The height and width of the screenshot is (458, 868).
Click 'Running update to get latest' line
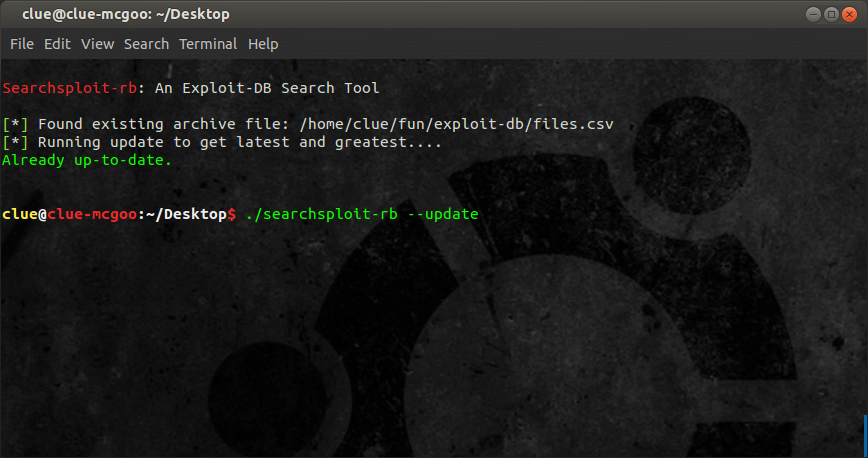pos(222,142)
